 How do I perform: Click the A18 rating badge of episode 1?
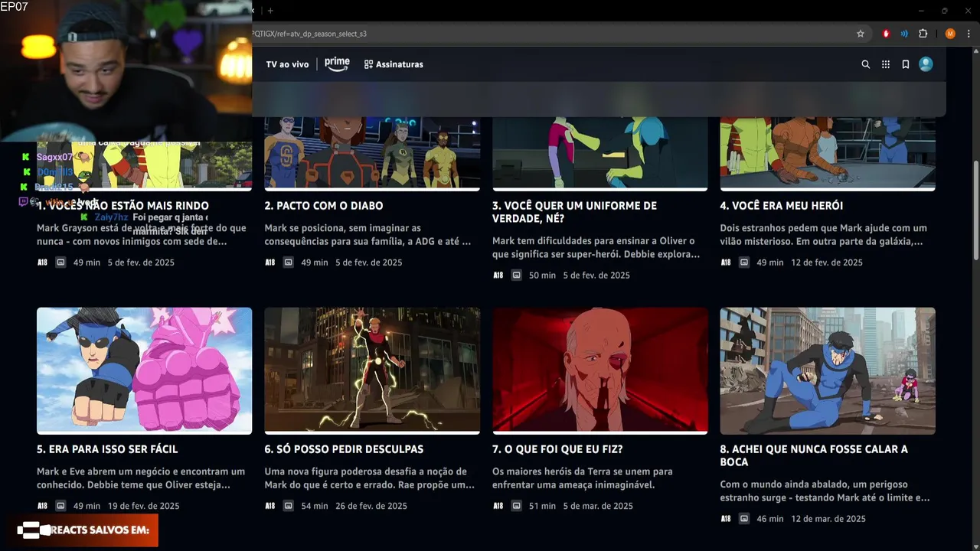click(x=43, y=262)
